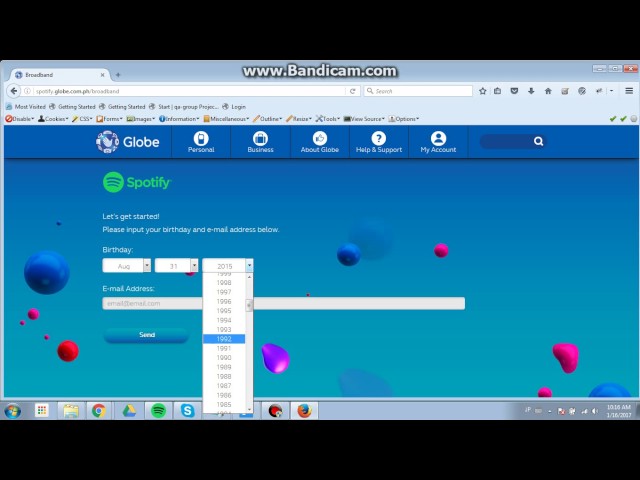Screen dimensions: 640x480
Task: Select the Broadband browser tab
Action: click(60, 75)
